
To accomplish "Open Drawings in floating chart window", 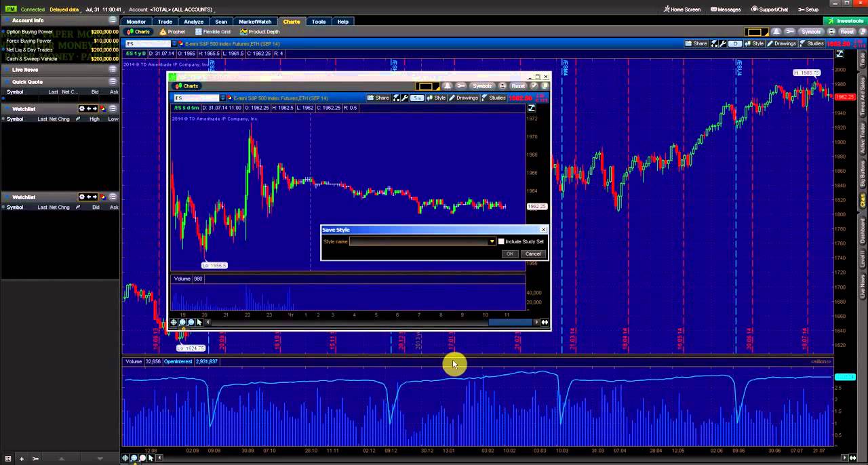I will [x=464, y=98].
